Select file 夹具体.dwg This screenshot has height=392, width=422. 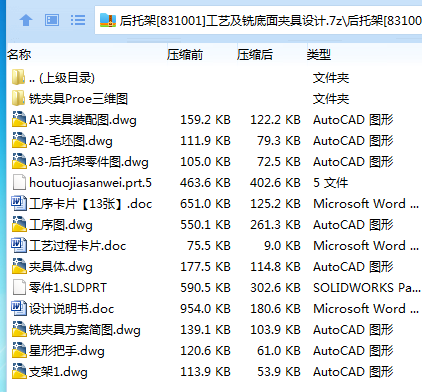tap(60, 267)
